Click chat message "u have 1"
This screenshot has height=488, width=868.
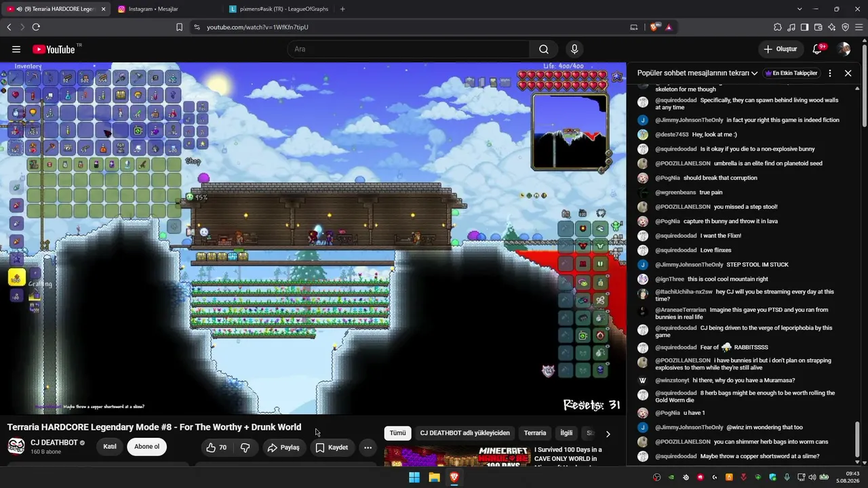coord(694,413)
